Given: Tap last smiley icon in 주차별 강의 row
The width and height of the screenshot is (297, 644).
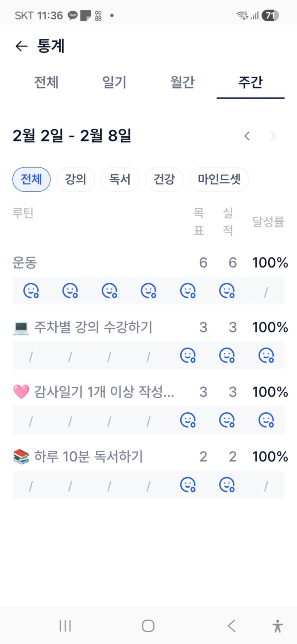Looking at the screenshot, I should 266,355.
